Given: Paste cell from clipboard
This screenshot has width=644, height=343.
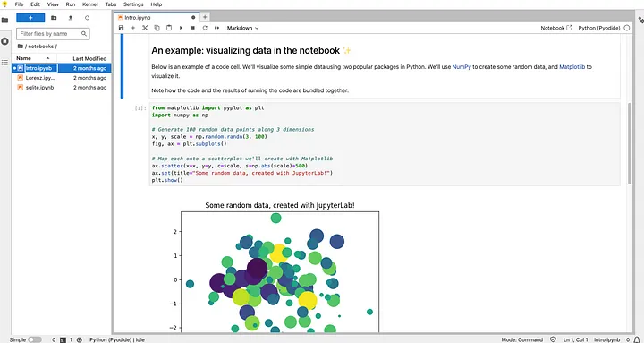Looking at the screenshot, I should pos(169,28).
